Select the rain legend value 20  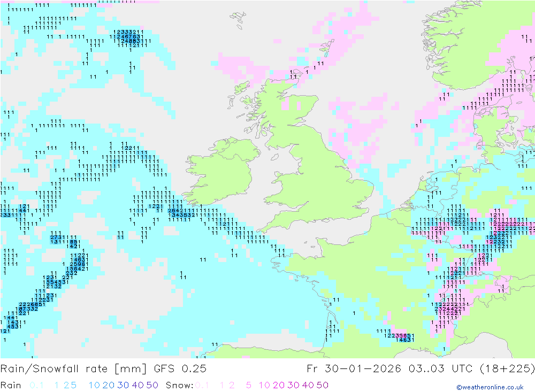coord(109,385)
